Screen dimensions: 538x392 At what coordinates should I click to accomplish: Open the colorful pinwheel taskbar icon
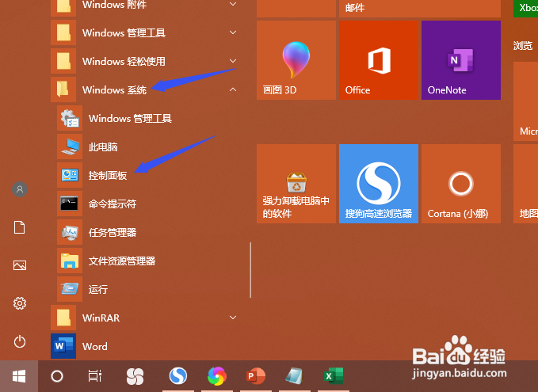217,376
